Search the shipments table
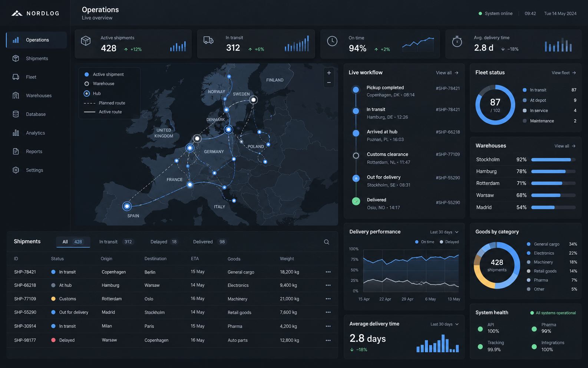This screenshot has width=588, height=368. pyautogui.click(x=327, y=242)
